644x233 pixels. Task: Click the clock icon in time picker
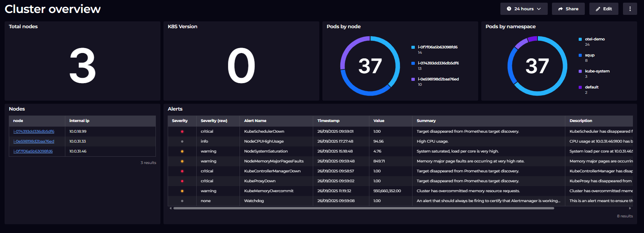click(509, 9)
